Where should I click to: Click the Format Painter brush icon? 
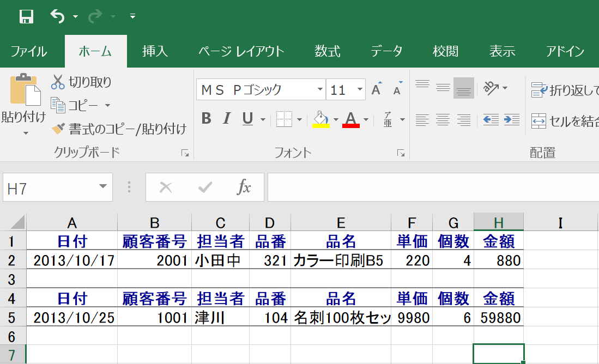(x=58, y=129)
